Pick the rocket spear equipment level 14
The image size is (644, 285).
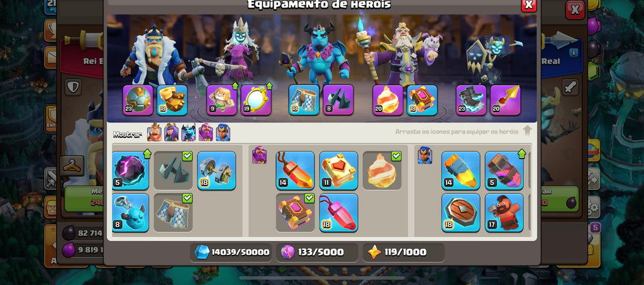coord(461,171)
